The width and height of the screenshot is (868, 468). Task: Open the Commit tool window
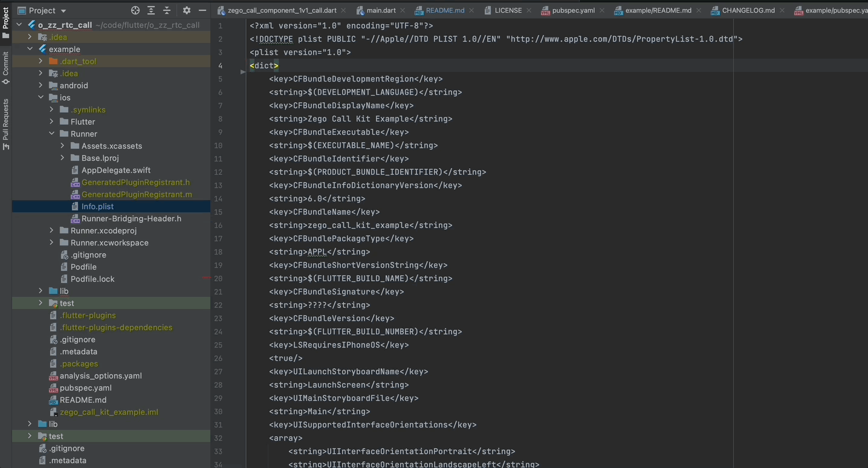(x=5, y=68)
